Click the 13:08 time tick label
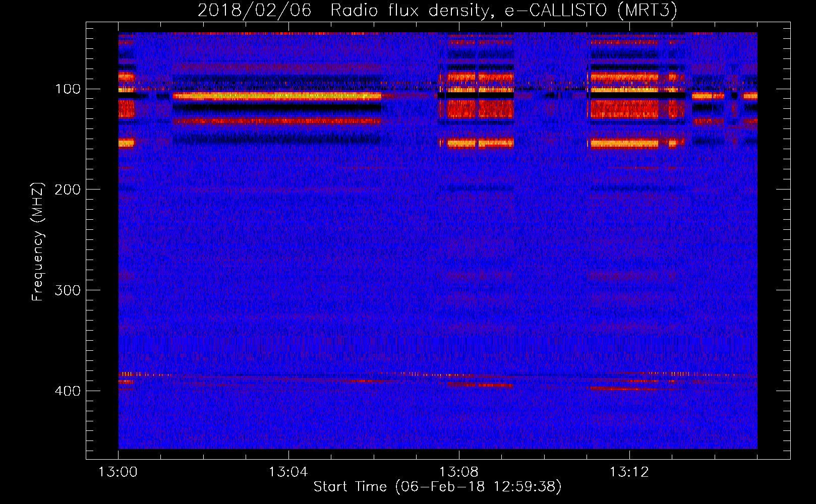The image size is (816, 504). pos(459,472)
